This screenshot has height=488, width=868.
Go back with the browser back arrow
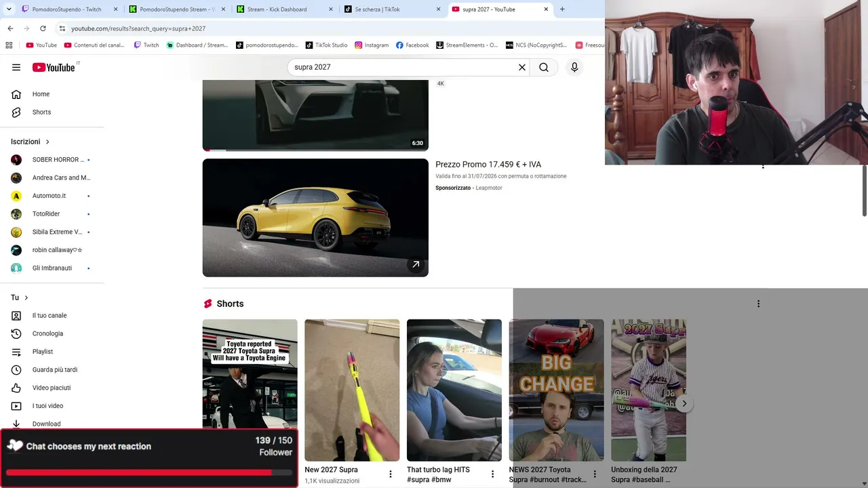10,28
